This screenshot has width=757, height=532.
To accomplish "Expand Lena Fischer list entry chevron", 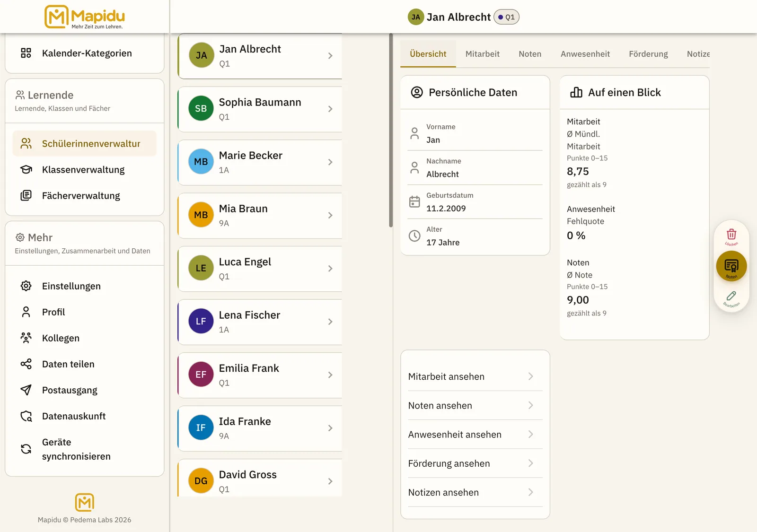I will click(x=330, y=322).
